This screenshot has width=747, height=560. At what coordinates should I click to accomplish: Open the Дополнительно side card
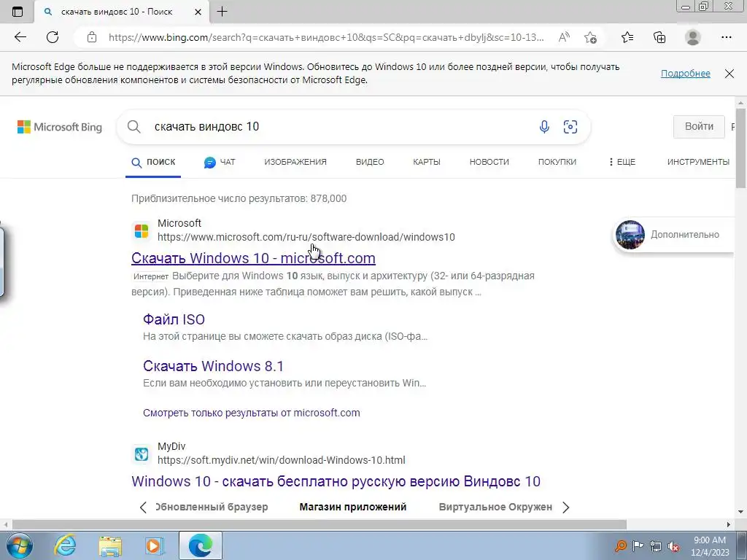click(x=673, y=234)
